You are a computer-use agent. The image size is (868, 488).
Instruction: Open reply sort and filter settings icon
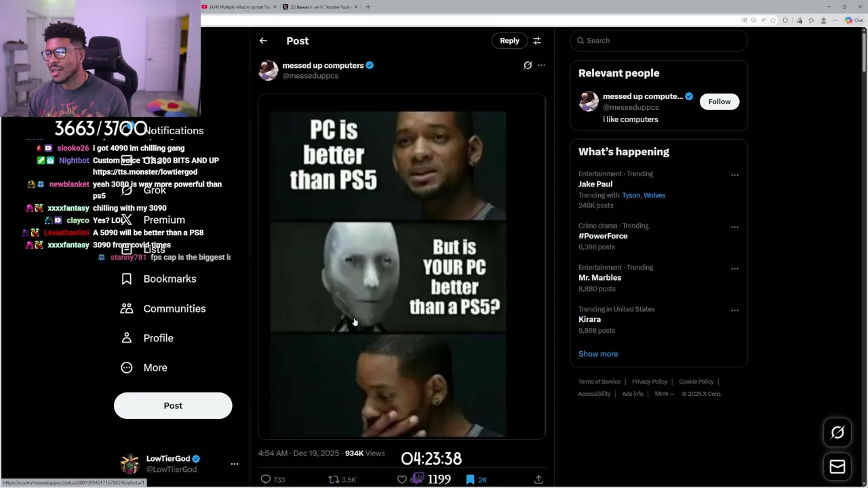tap(537, 41)
